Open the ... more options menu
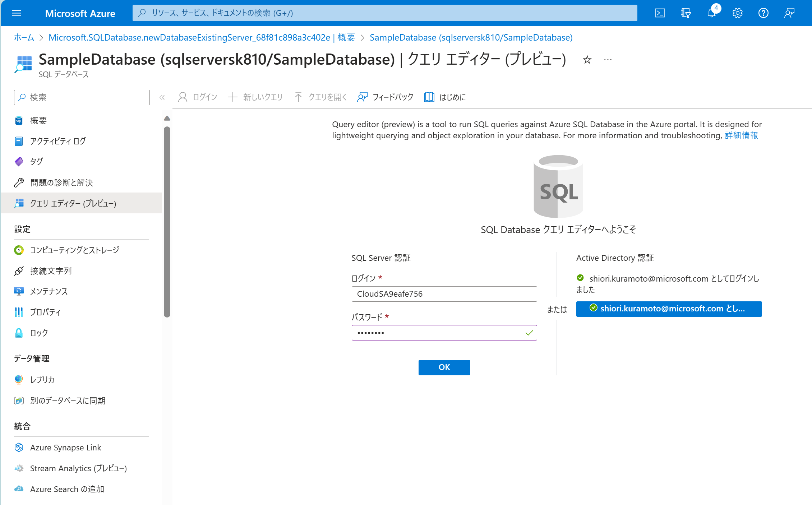The image size is (812, 505). (608, 60)
